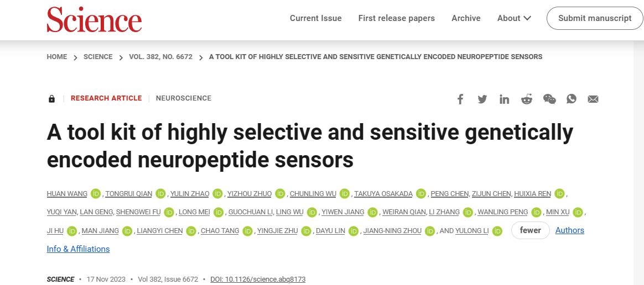Open author Takuya Osakada's name link
This screenshot has width=644, height=285.
point(383,193)
